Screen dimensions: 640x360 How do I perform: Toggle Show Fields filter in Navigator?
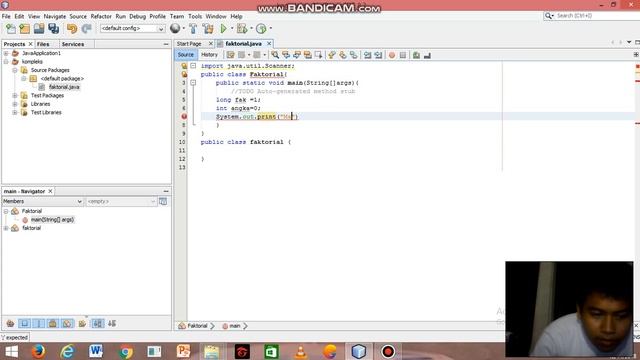pos(24,324)
